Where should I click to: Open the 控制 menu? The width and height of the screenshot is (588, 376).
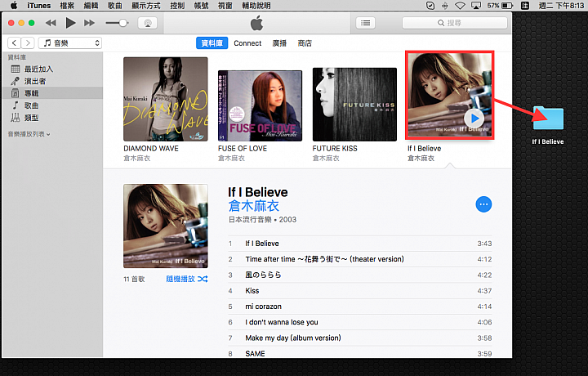click(177, 6)
